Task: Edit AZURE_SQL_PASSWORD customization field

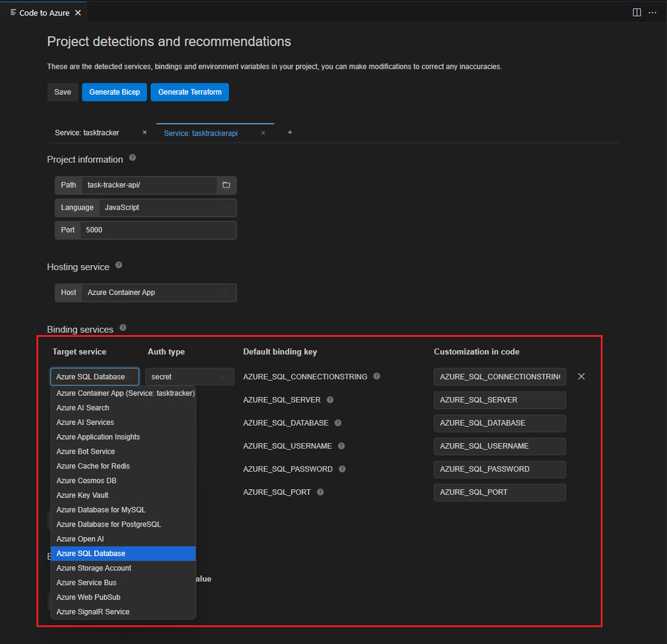Action: click(x=500, y=469)
